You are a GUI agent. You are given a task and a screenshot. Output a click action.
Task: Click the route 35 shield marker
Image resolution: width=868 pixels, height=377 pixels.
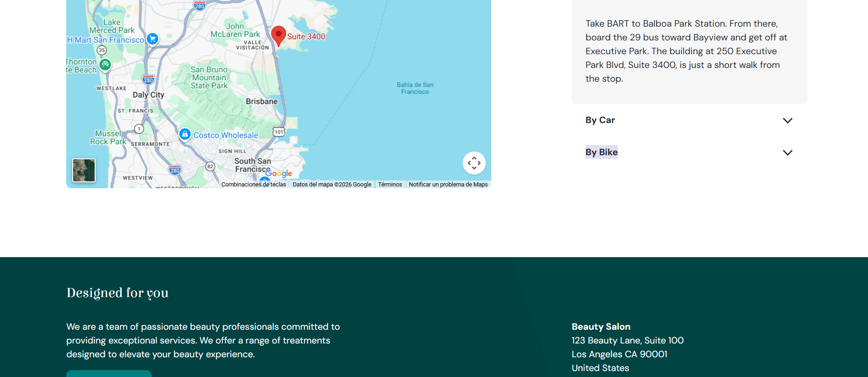102,50
